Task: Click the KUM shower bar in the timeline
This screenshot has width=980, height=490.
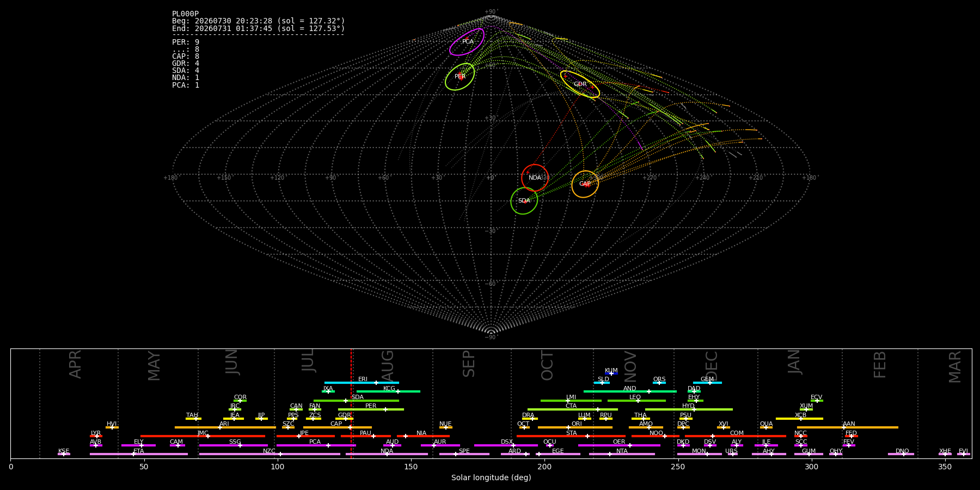Action: tap(611, 373)
